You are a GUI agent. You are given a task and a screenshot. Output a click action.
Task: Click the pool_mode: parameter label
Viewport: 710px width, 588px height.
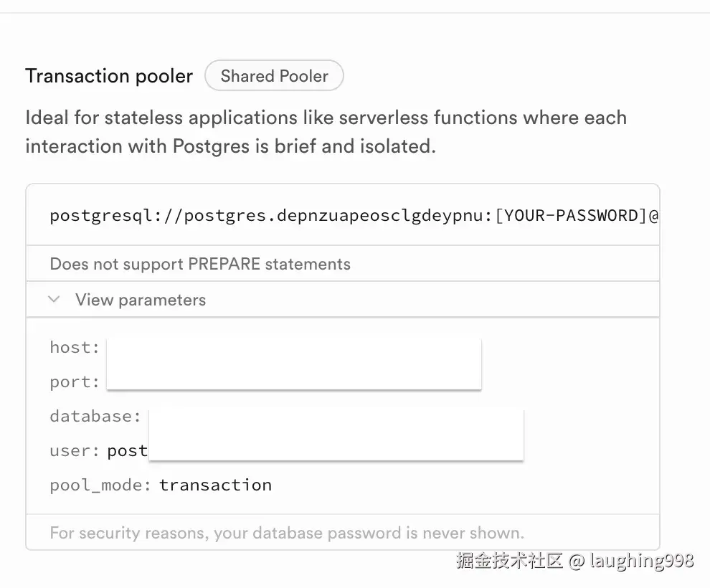click(x=100, y=485)
